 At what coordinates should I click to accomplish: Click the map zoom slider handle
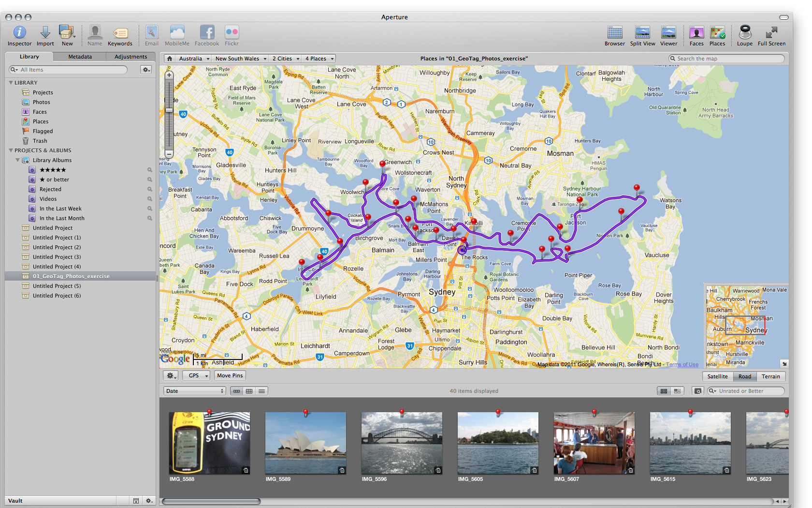point(169,110)
